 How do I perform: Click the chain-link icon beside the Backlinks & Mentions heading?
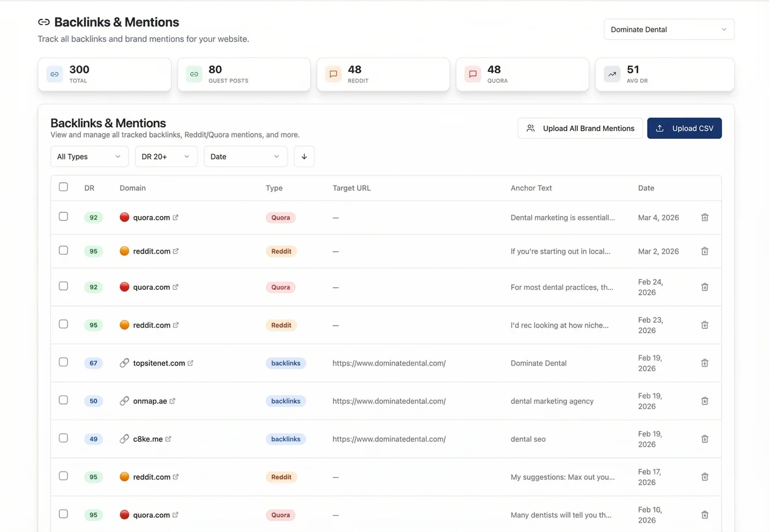(43, 22)
